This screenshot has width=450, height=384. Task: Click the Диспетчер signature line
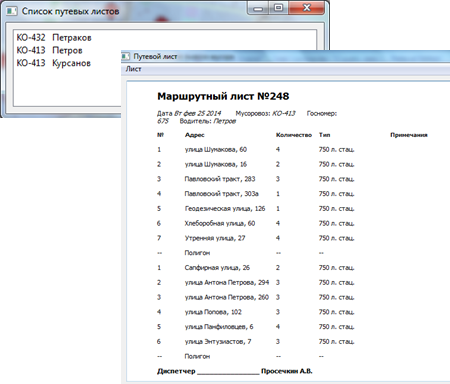pyautogui.click(x=228, y=373)
